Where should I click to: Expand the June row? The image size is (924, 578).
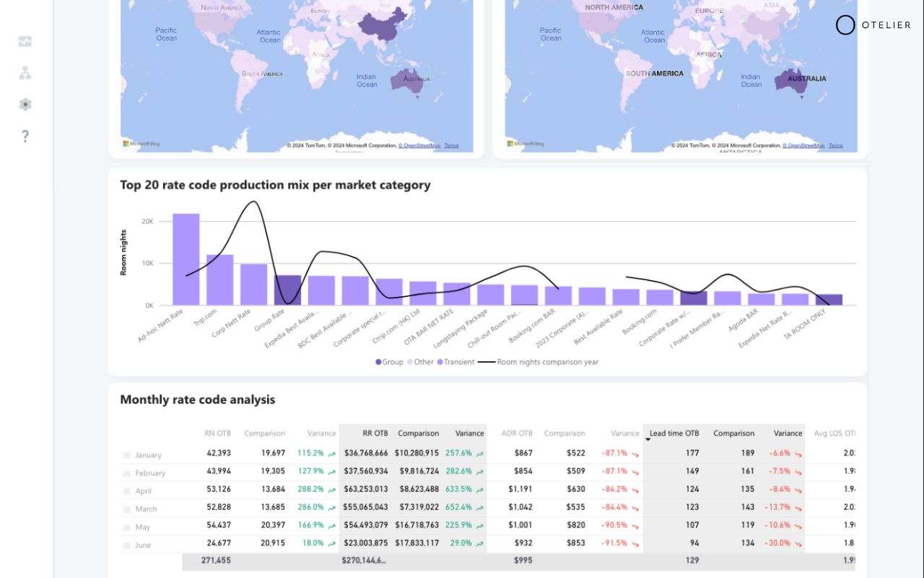(x=126, y=545)
